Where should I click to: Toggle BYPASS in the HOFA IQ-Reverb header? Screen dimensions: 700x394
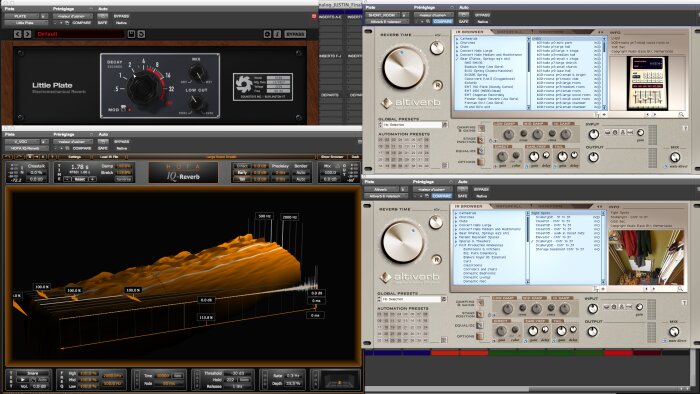tap(121, 141)
